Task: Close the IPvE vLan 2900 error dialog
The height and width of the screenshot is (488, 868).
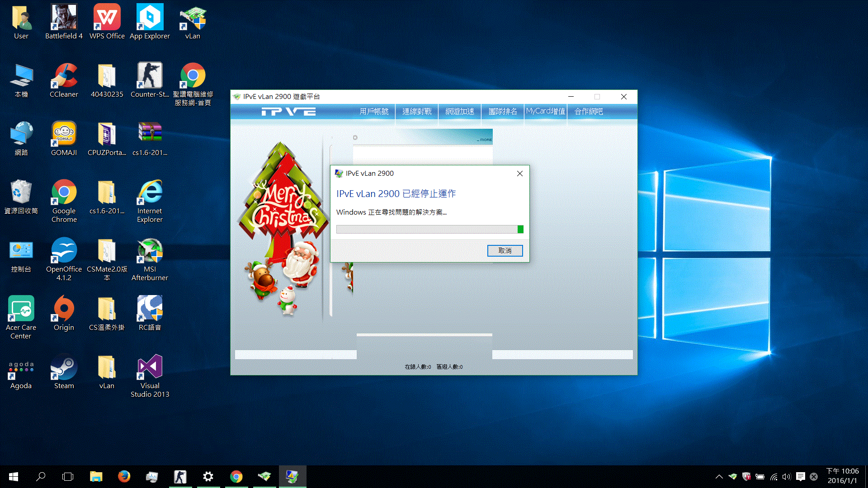Action: click(x=520, y=174)
